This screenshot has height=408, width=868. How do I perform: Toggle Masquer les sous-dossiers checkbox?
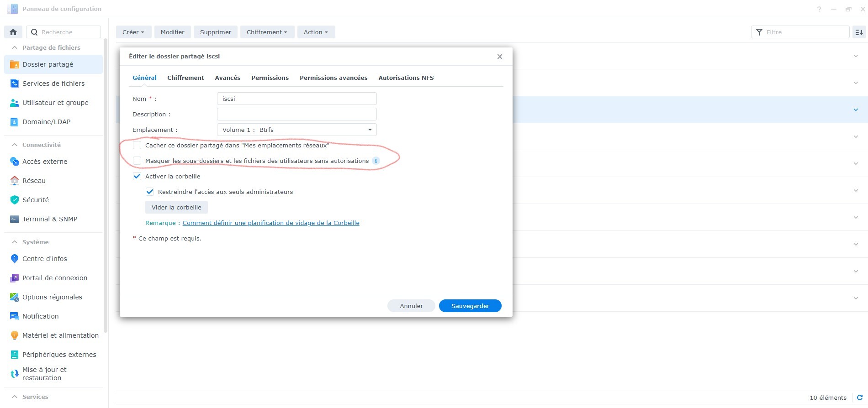[137, 161]
